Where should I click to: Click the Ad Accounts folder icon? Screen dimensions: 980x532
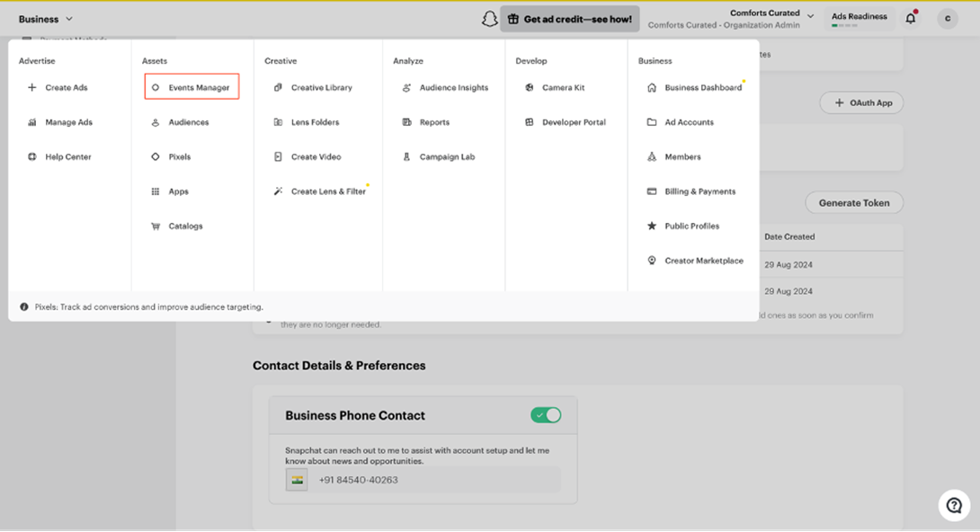pos(652,122)
